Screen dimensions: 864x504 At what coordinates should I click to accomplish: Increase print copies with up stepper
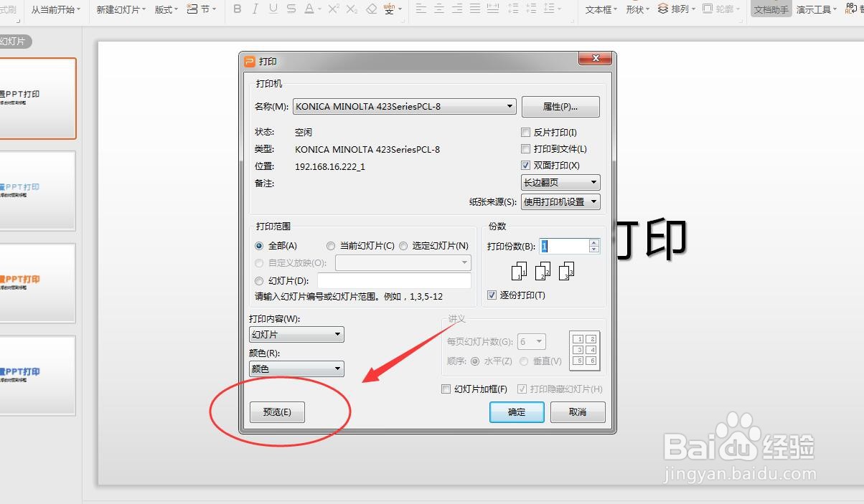593,242
